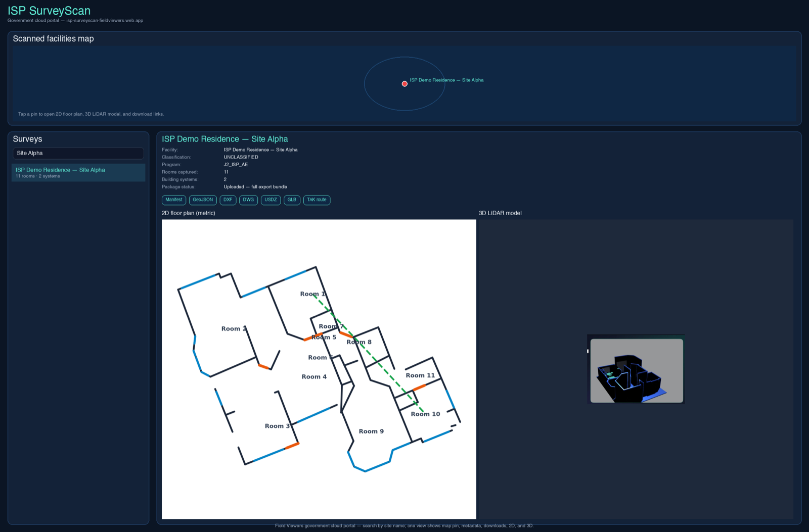Click Room 5 label on floor plan
Image resolution: width=809 pixels, height=532 pixels.
(324, 337)
